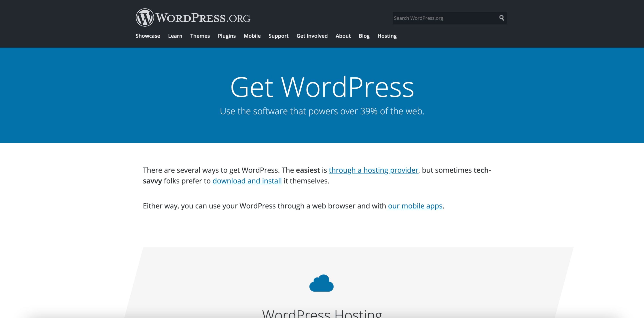Viewport: 644px width, 318px height.
Task: Click the Blog navigation link
Action: (364, 36)
